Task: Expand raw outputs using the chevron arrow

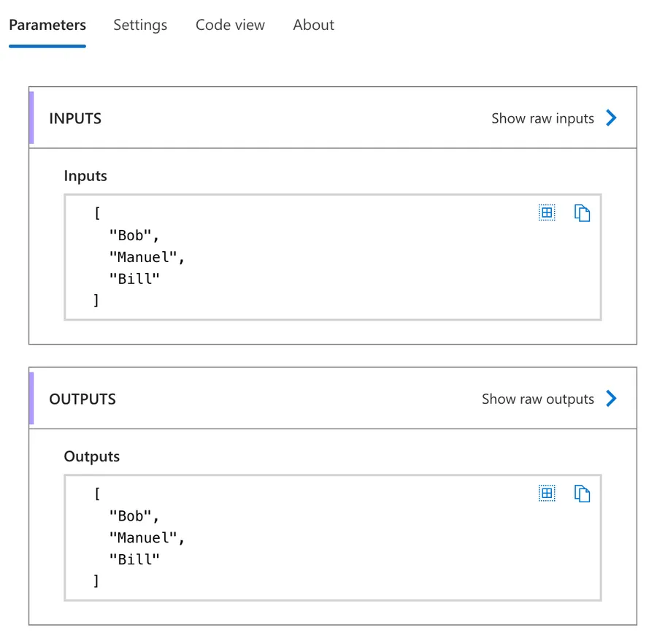Action: coord(612,399)
